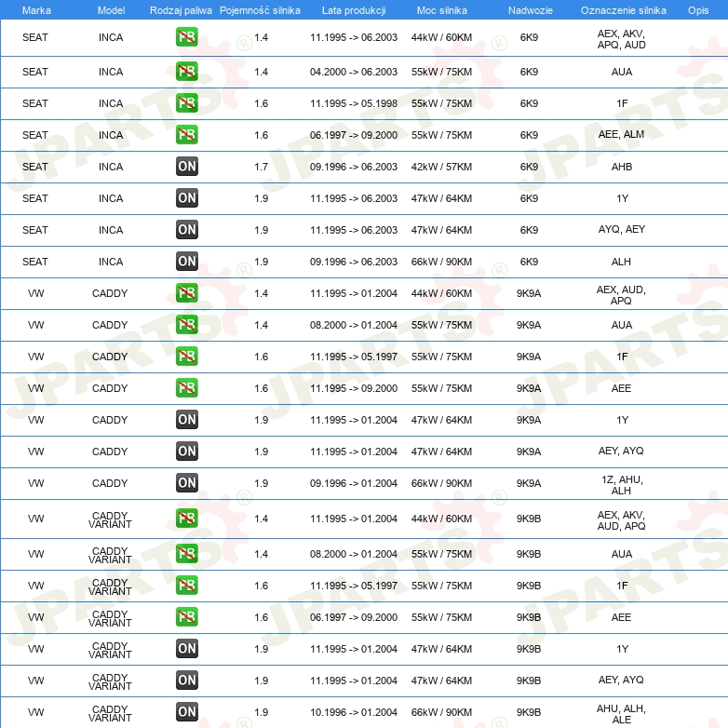Select '10.1996 -> 01.2004' production dates
Screen dimensions: 728x728
click(x=354, y=712)
